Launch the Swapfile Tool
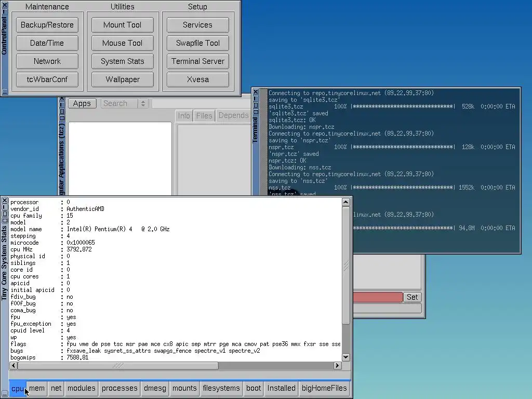 [x=198, y=43]
